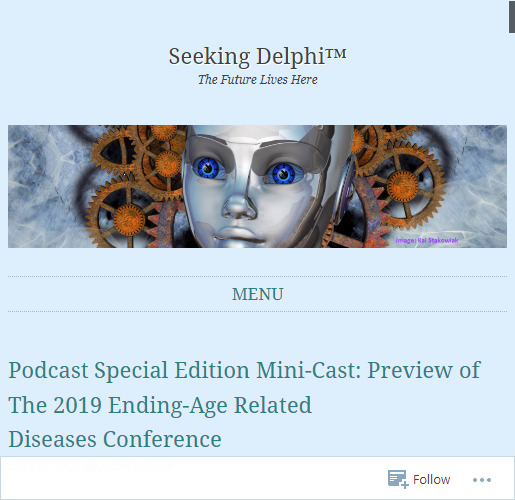515x500 pixels.
Task: Click the robot's right blue eye in banner
Action: pyautogui.click(x=283, y=174)
